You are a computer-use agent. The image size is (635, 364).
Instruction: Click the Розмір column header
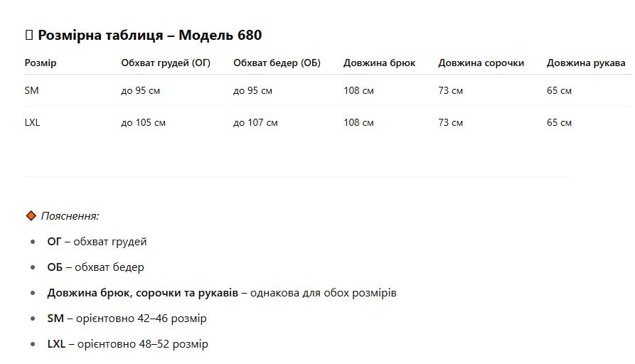click(x=41, y=63)
